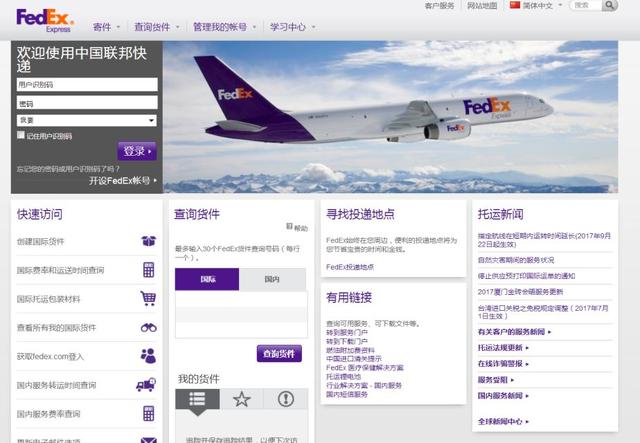Open 网站地图 in the top bar
This screenshot has width=640, height=443.
tap(482, 6)
